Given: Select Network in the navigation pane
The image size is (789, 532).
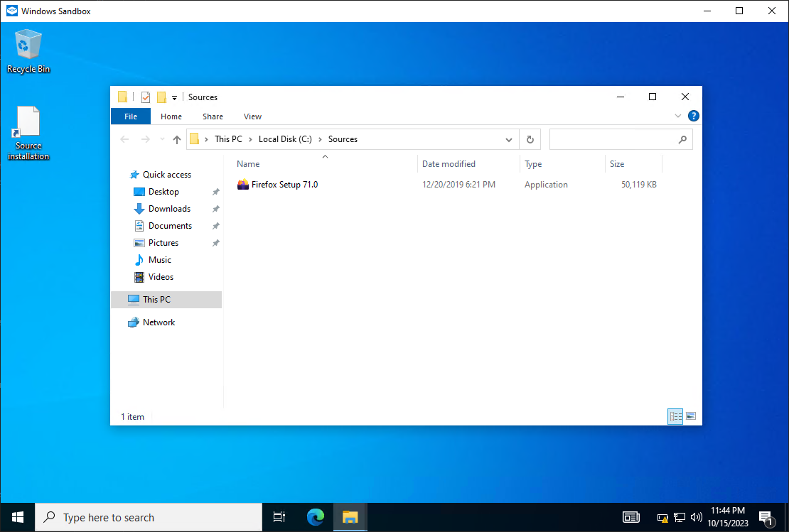Looking at the screenshot, I should pyautogui.click(x=159, y=322).
